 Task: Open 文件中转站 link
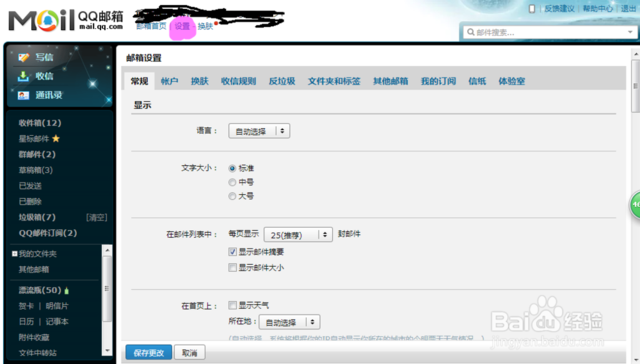click(x=38, y=353)
